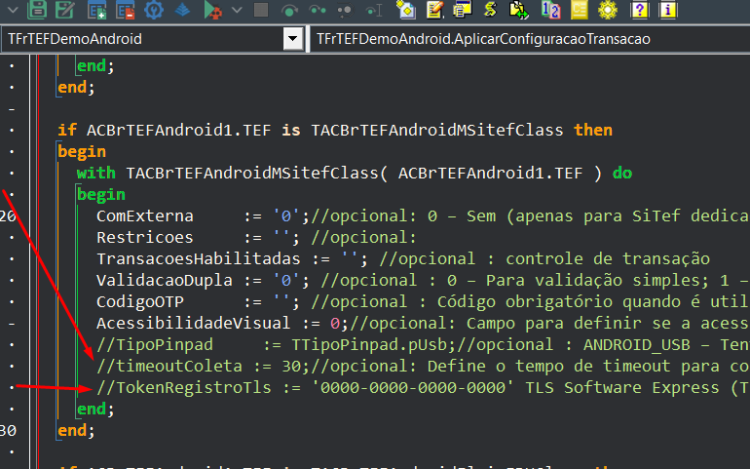Step out with gray-dot icon
The height and width of the screenshot is (469, 750).
coord(344,10)
